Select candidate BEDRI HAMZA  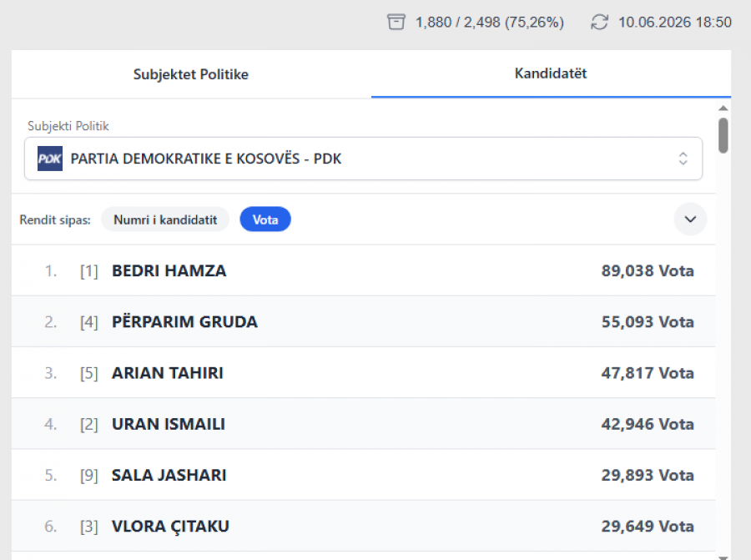tap(364, 270)
